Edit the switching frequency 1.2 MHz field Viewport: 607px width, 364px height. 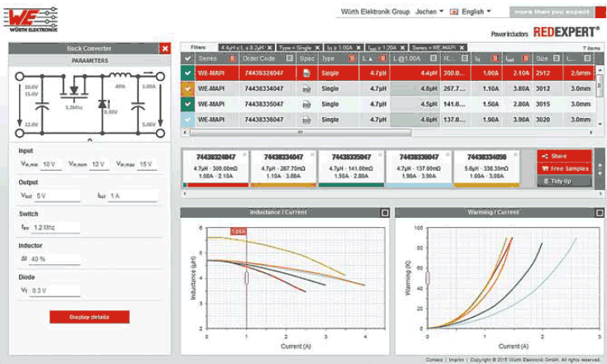pos(56,228)
